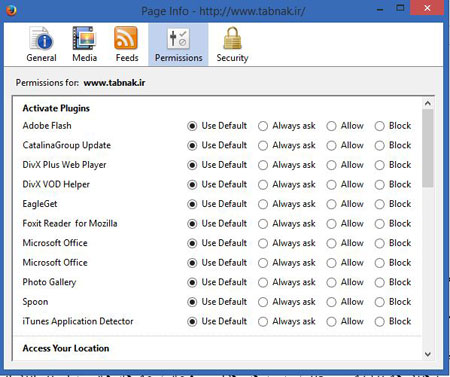The width and height of the screenshot is (450, 377).
Task: Select the Permissions sliders icon
Action: click(x=178, y=39)
